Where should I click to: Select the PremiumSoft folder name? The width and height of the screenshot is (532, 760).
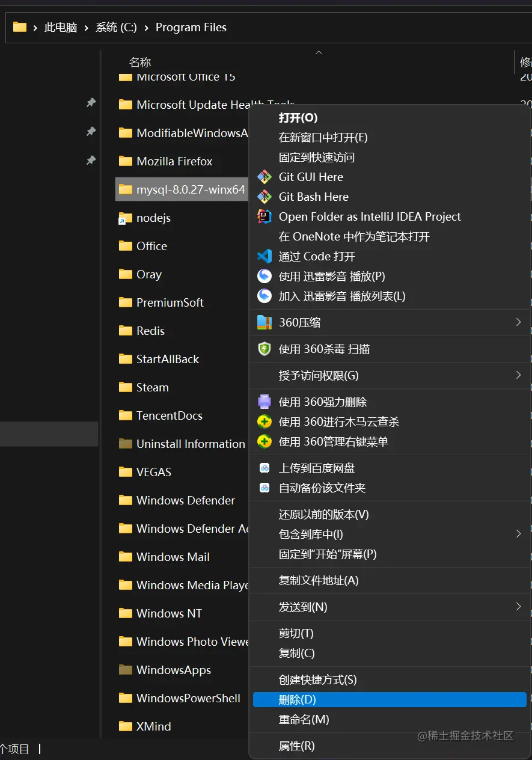click(x=170, y=302)
